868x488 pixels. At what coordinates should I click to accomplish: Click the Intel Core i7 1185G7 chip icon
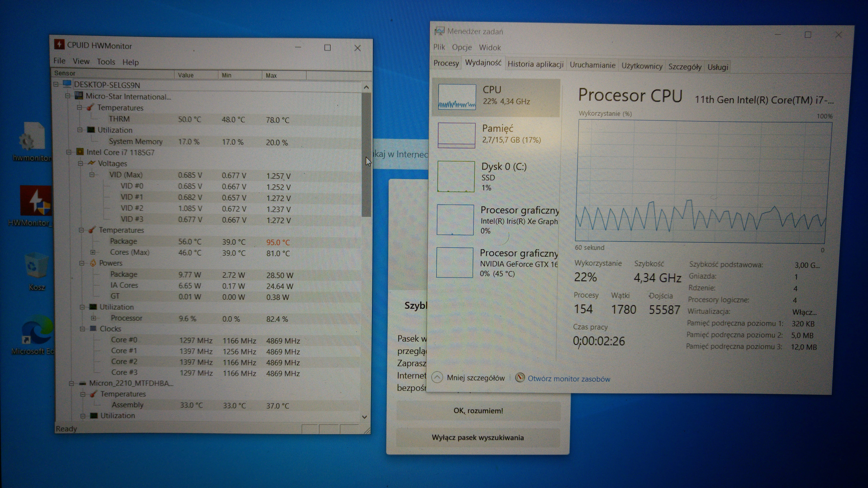tap(80, 152)
